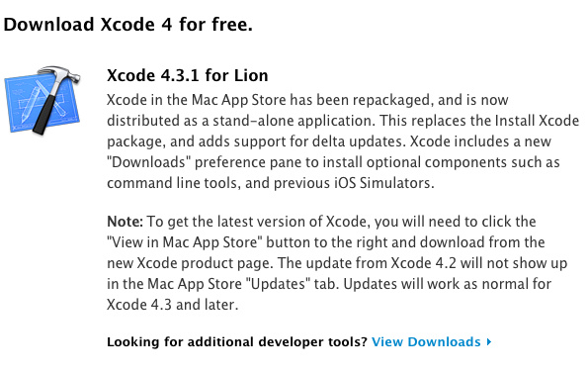Viewport: 588px width, 373px height.
Task: Click the quoted "Updates" tab mention
Action: [x=278, y=284]
